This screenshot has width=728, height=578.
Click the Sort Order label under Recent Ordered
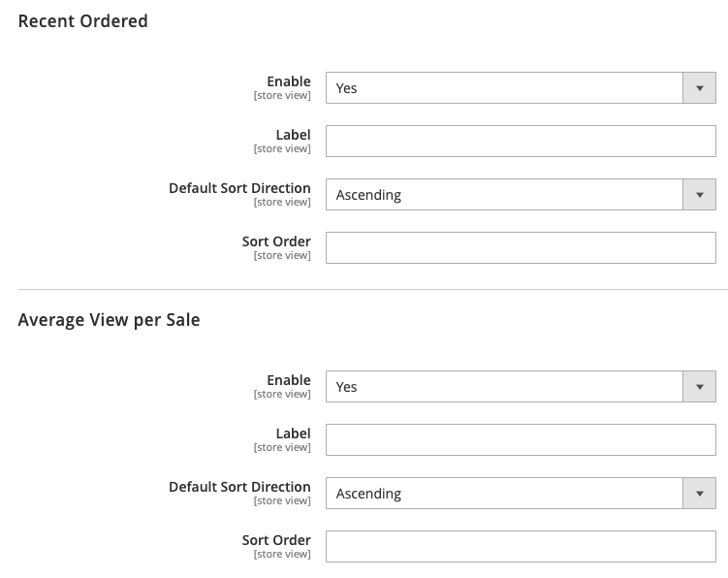coord(276,241)
